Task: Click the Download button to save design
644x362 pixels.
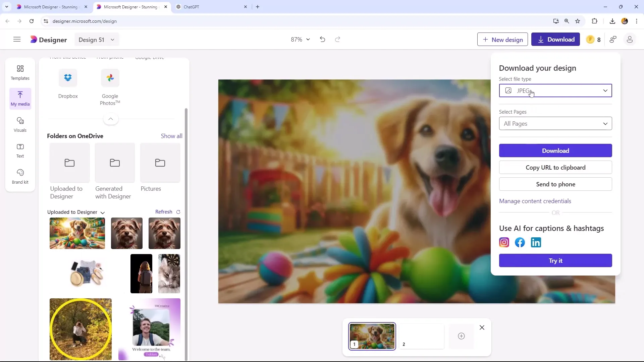Action: (x=555, y=151)
